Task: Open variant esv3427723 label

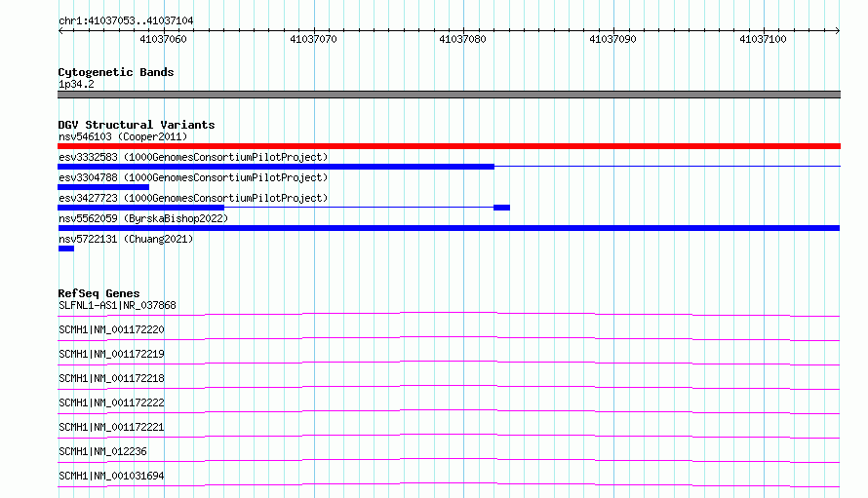Action: (x=193, y=198)
